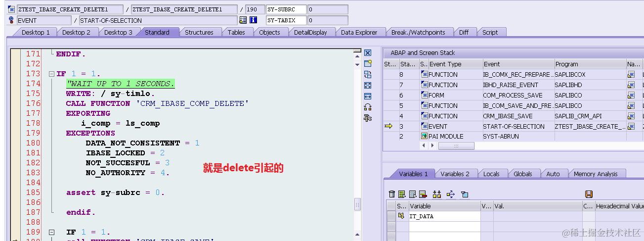644x241 pixels.
Task: Switch to Variables 2 tab
Action: 455,174
